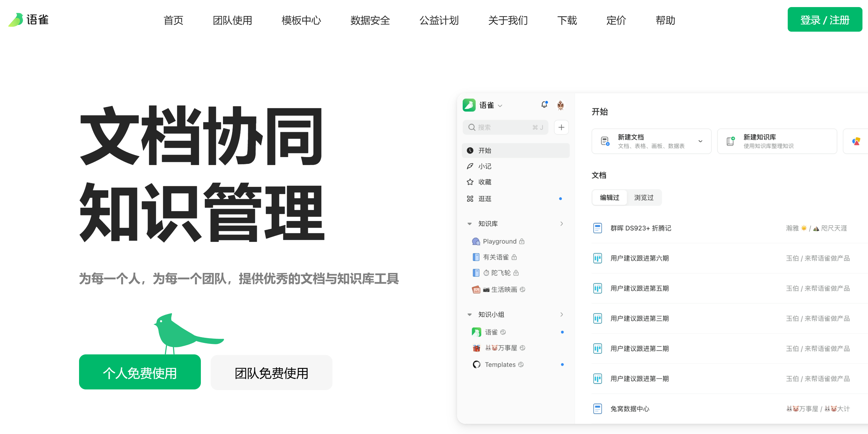The height and width of the screenshot is (434, 868).
Task: Click the plus icon to create new content
Action: tap(561, 127)
